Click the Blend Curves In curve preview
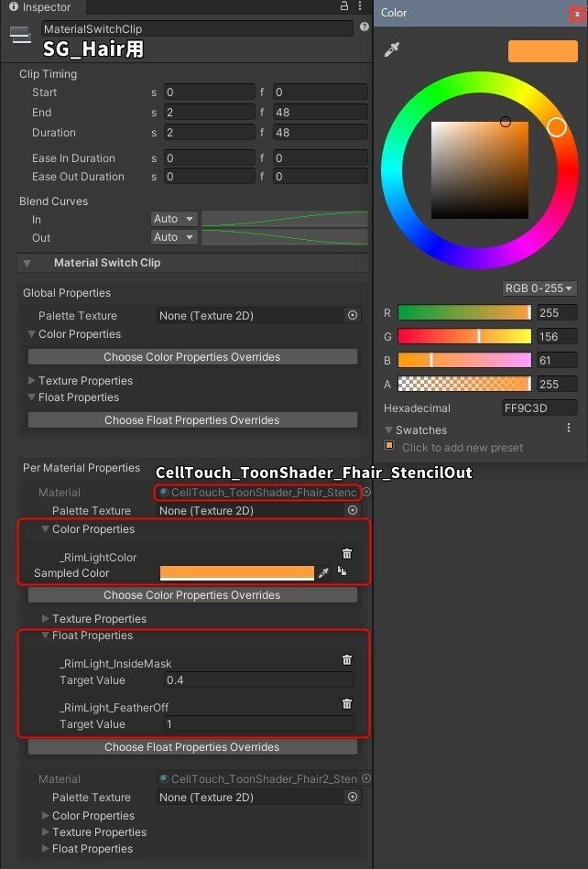 (x=285, y=219)
